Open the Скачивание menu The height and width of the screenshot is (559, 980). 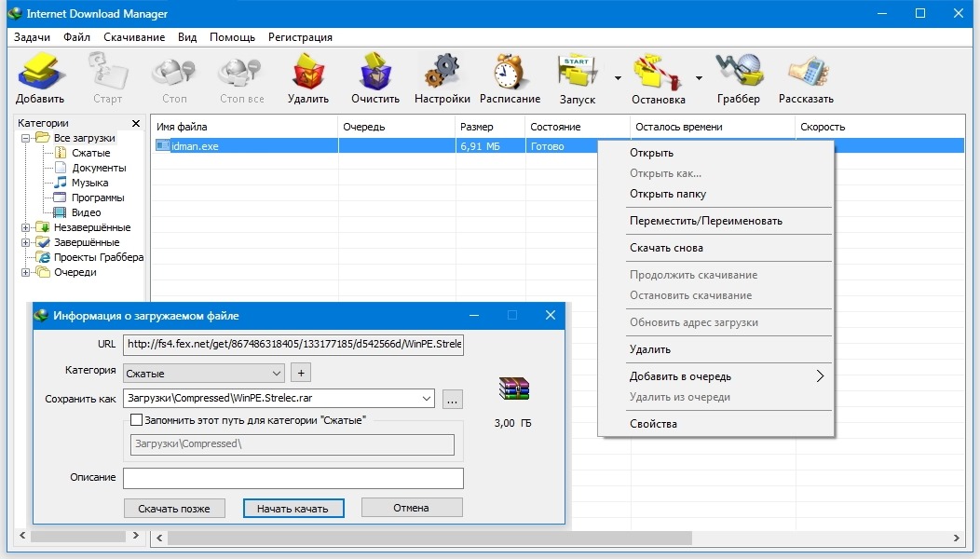(134, 37)
